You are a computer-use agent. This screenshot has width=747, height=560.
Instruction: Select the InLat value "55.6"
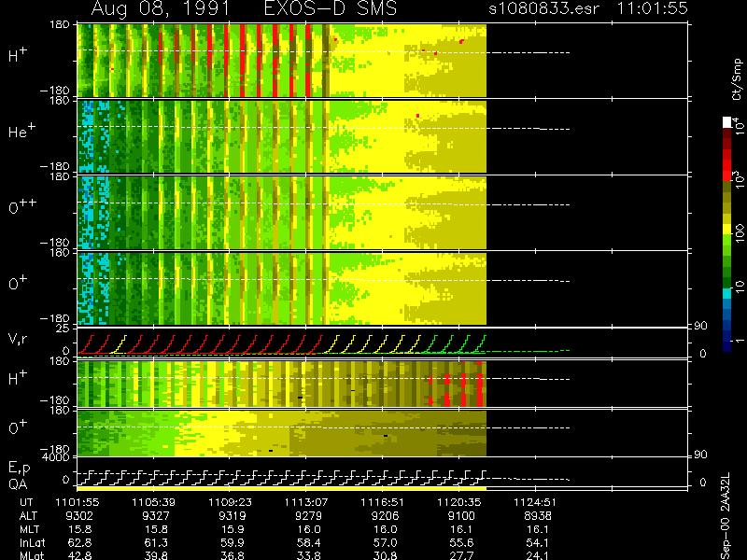pyautogui.click(x=461, y=542)
